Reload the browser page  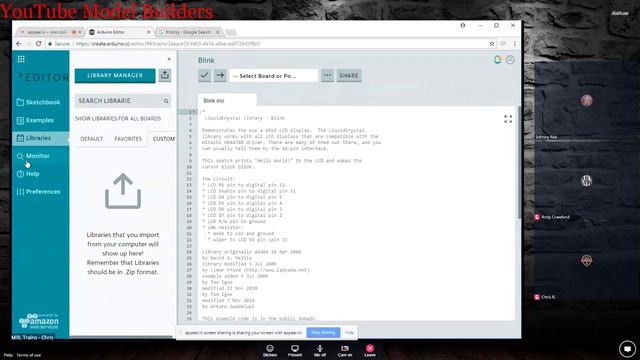pos(39,43)
